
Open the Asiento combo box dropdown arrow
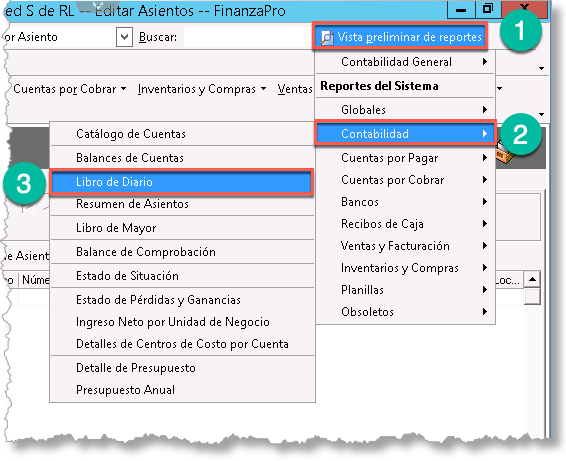[x=124, y=37]
